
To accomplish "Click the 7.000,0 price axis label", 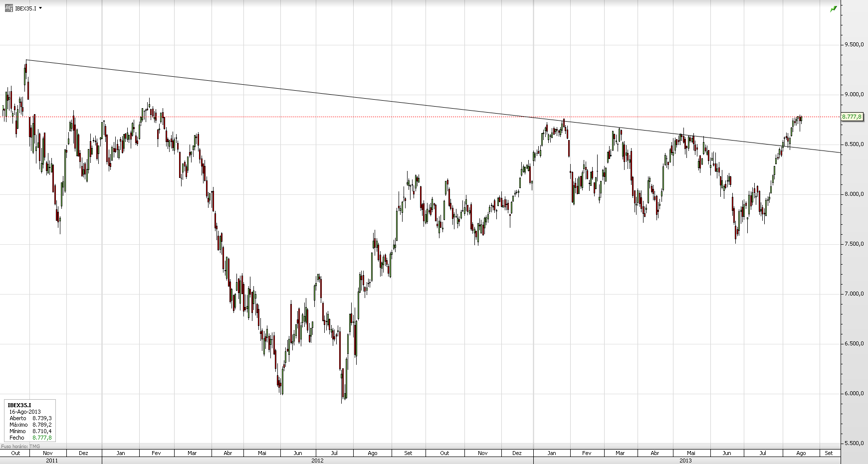I will coord(854,294).
